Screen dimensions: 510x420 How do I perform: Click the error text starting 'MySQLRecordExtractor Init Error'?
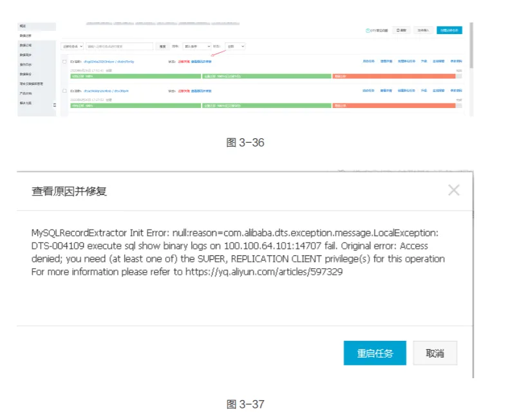pos(238,252)
